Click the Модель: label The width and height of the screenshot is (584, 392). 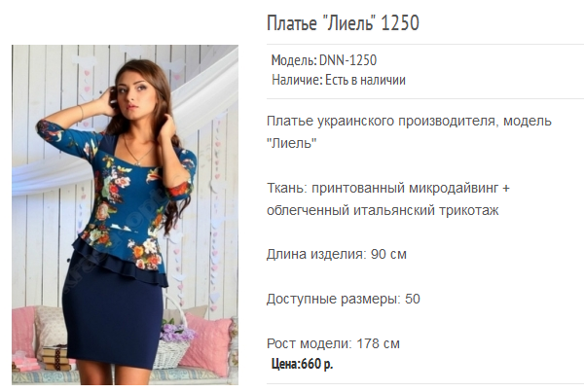click(294, 60)
